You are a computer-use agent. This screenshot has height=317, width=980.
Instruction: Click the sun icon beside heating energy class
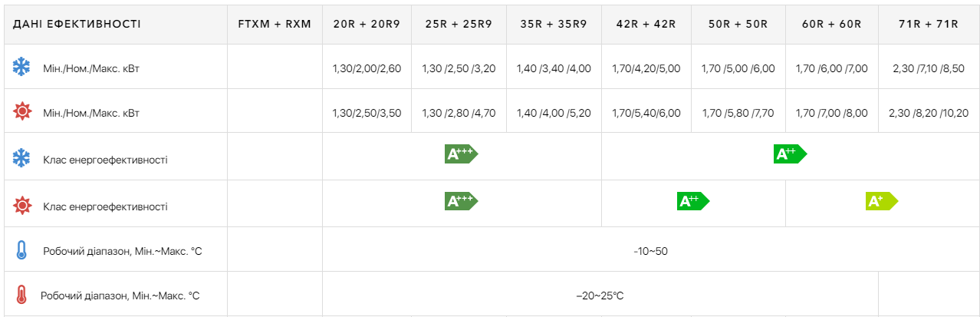[22, 206]
